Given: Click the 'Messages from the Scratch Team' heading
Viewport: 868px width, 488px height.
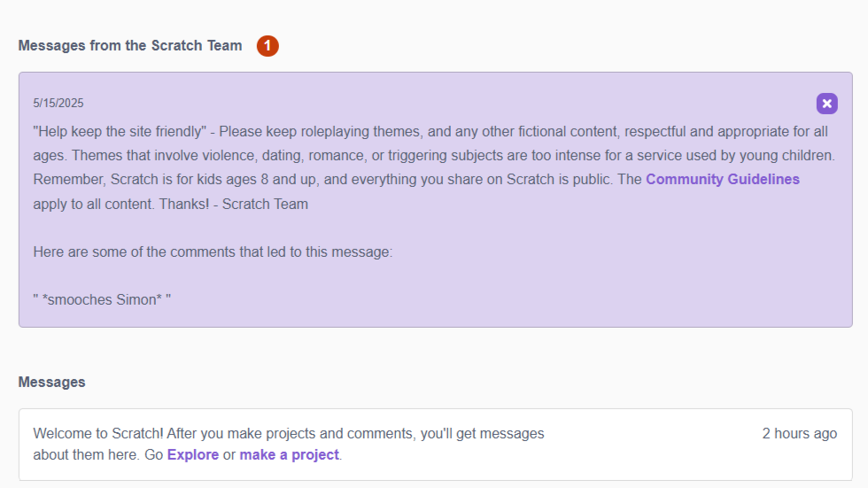Looking at the screenshot, I should [x=130, y=46].
